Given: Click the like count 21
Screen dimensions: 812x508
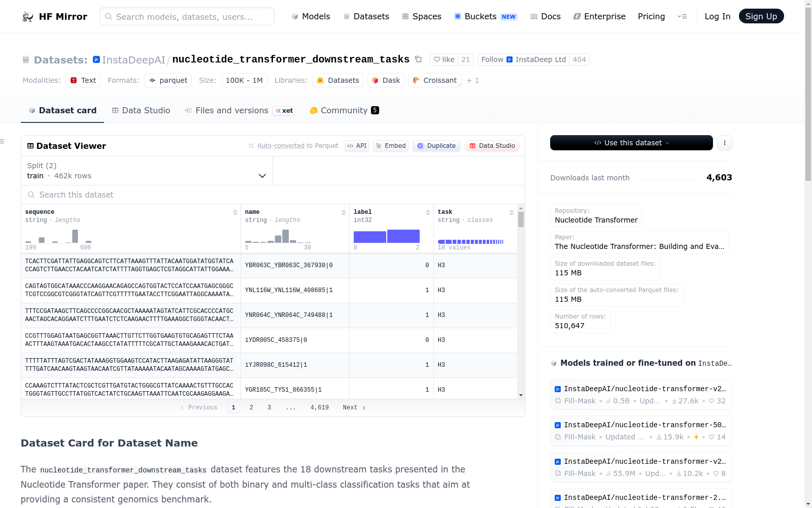Looking at the screenshot, I should pyautogui.click(x=465, y=59).
